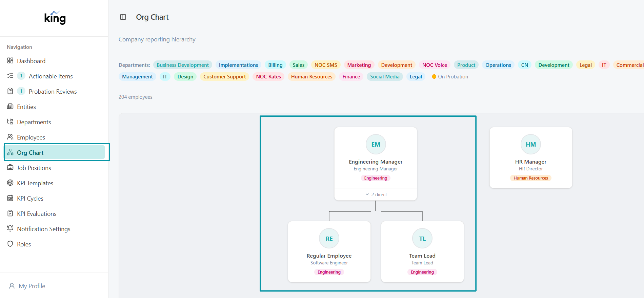The height and width of the screenshot is (298, 644).
Task: Select the Sales department tag
Action: coord(299,65)
